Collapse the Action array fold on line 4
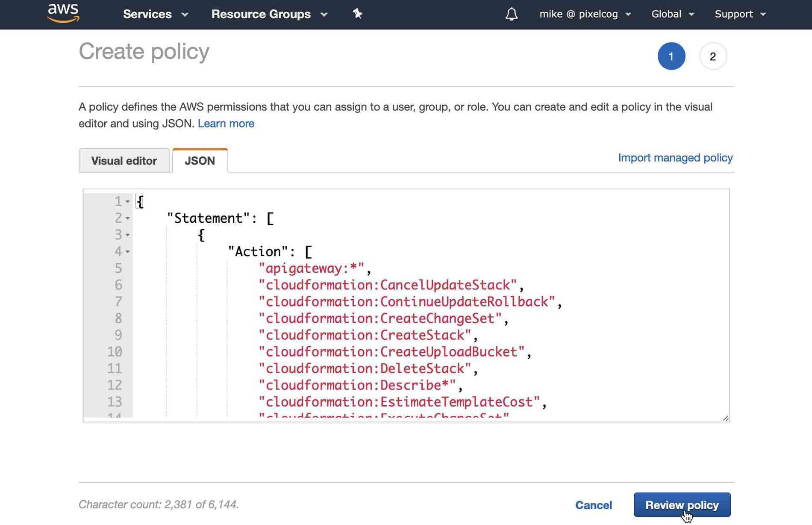The height and width of the screenshot is (525, 812). coord(127,251)
